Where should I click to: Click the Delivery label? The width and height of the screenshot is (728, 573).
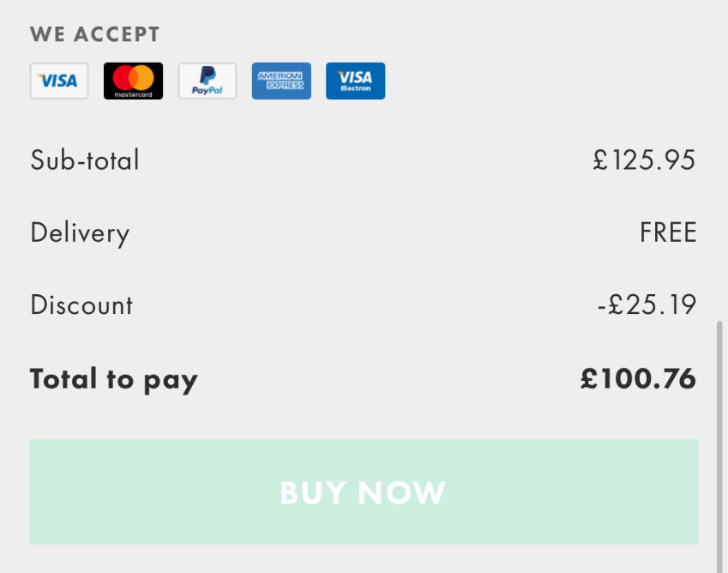(x=80, y=233)
